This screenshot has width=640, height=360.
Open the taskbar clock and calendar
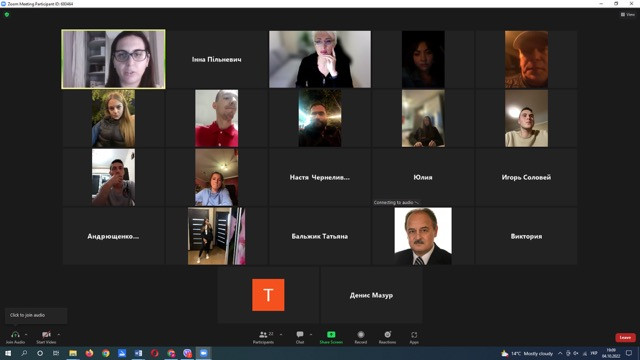pos(611,353)
